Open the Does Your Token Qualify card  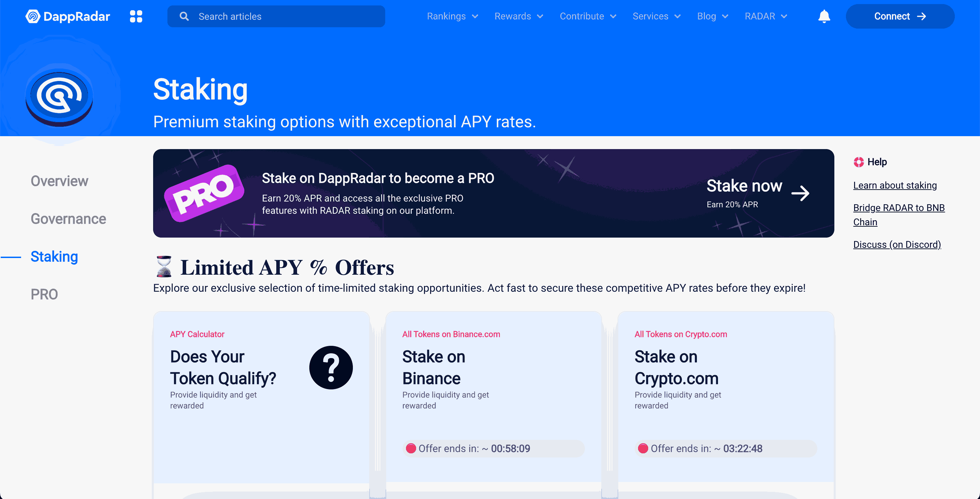coord(261,397)
